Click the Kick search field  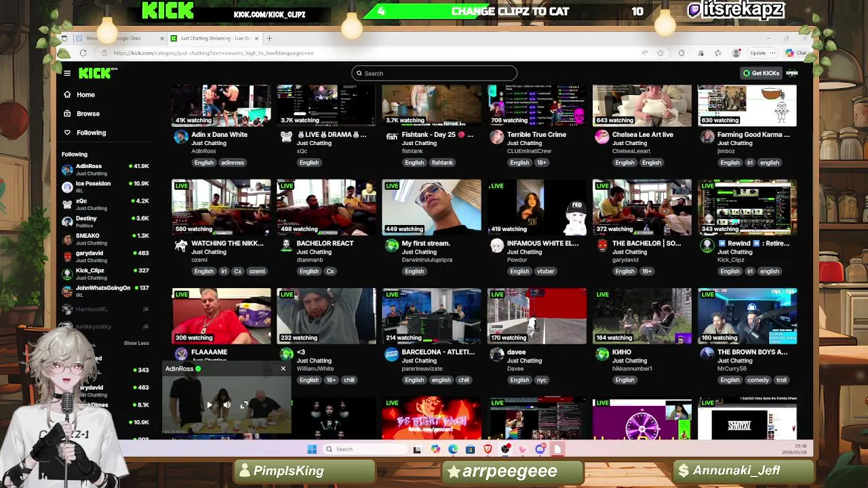pos(434,73)
